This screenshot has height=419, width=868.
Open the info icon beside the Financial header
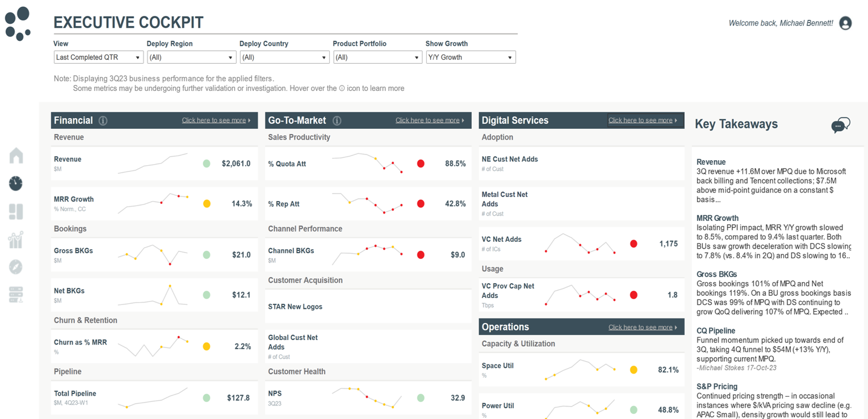point(103,120)
